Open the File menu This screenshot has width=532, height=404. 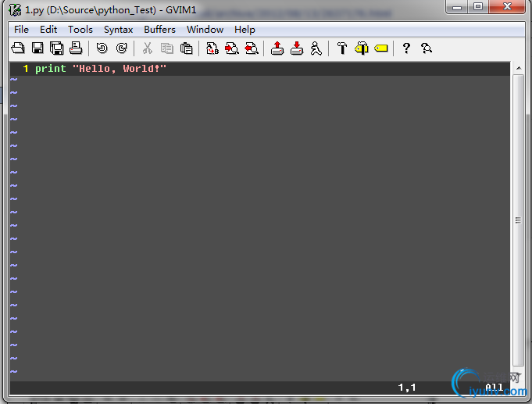pyautogui.click(x=21, y=30)
